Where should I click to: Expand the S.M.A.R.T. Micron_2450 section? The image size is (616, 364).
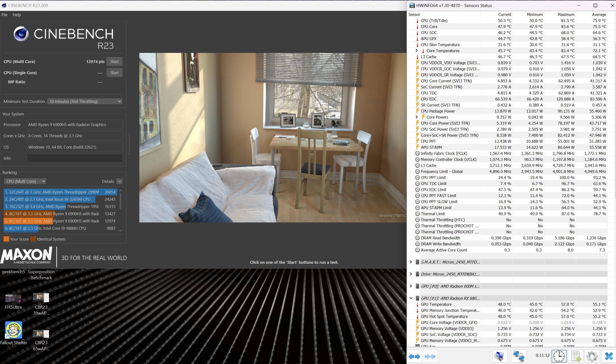(x=411, y=262)
